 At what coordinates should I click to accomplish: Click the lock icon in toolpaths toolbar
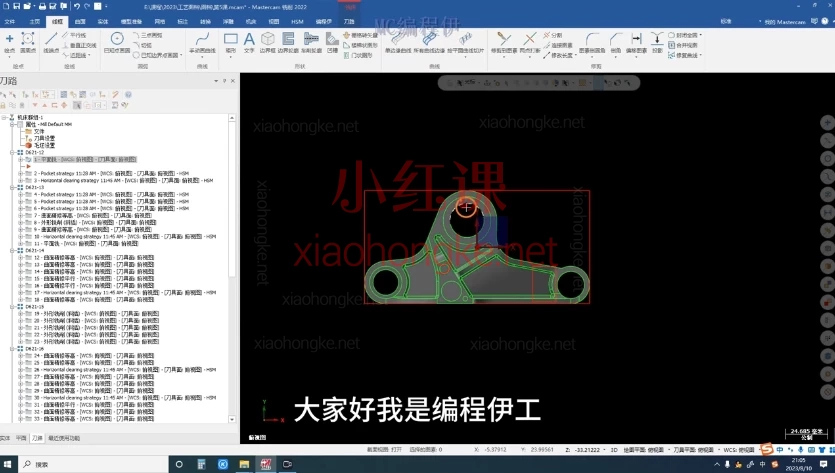point(3,105)
